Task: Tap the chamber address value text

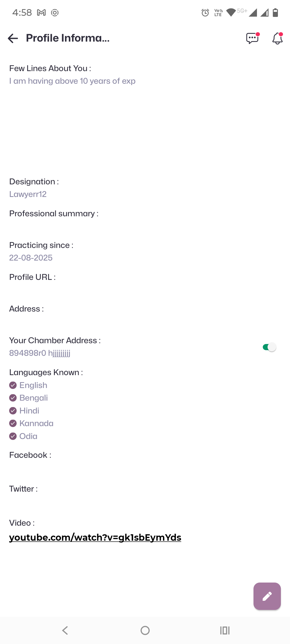Action: (40, 353)
